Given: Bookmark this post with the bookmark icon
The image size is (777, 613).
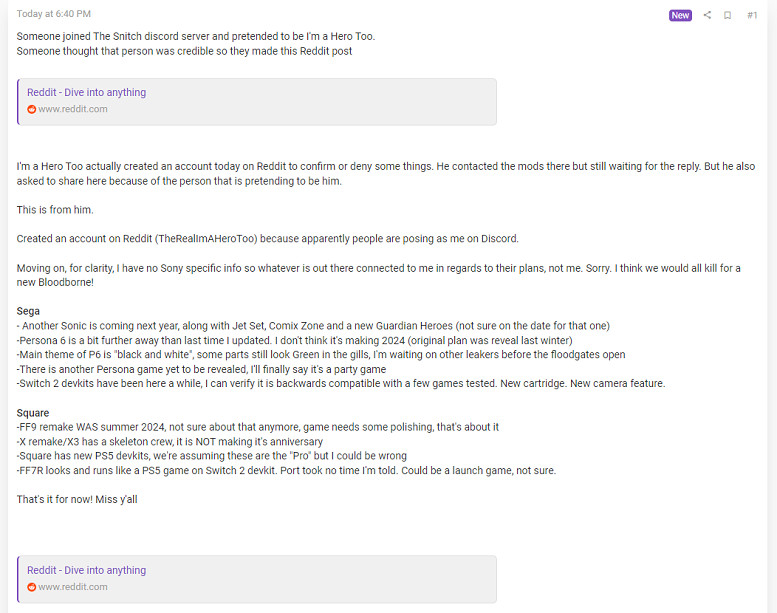Looking at the screenshot, I should click(x=728, y=15).
